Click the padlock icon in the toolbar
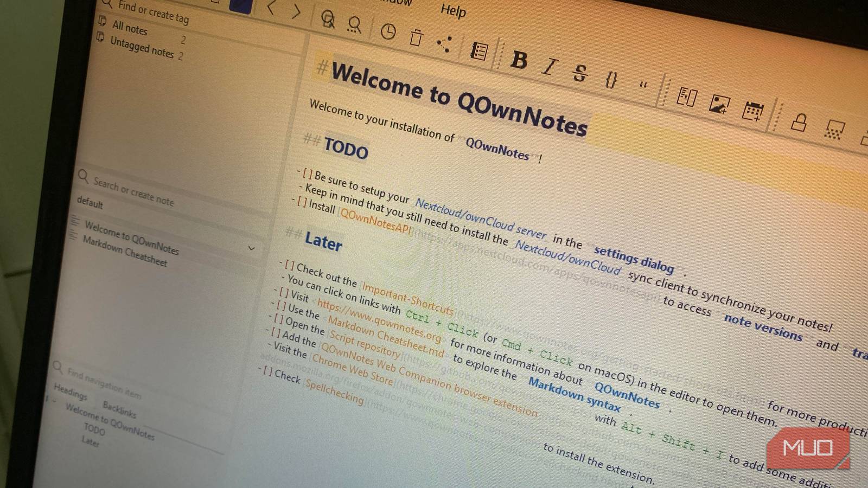The width and height of the screenshot is (868, 488). pyautogui.click(x=798, y=123)
